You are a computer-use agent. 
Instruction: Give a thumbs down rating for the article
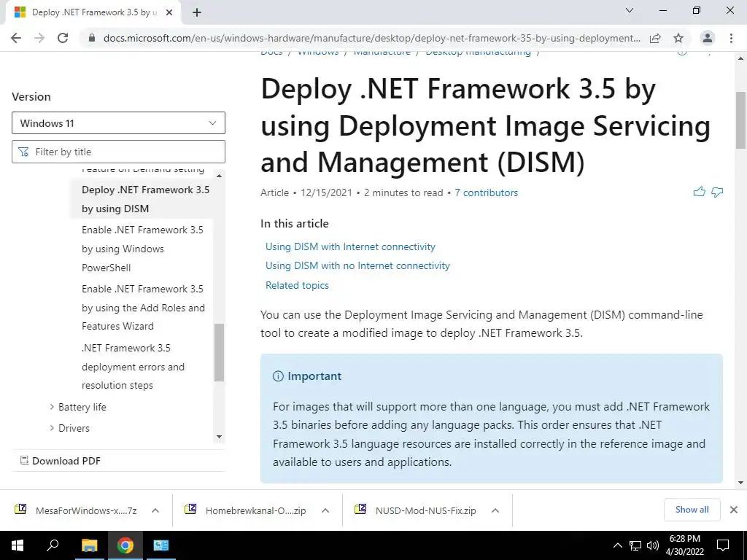(x=717, y=192)
